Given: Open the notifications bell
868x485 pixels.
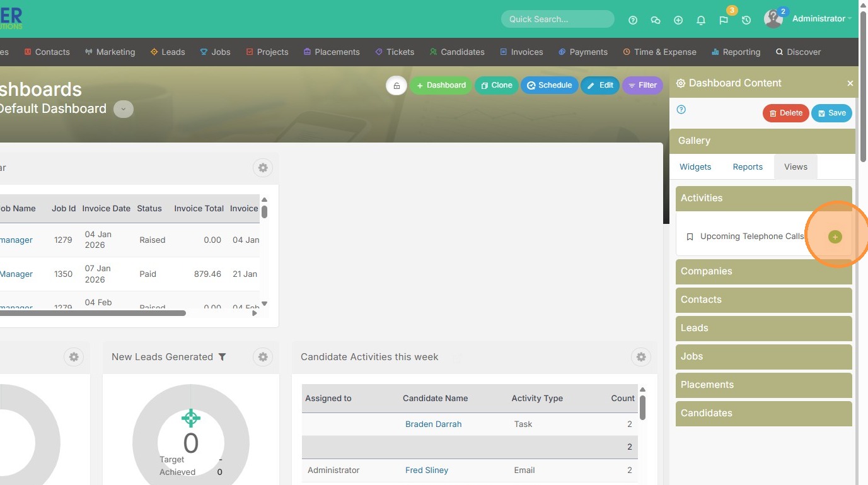Looking at the screenshot, I should pos(701,20).
